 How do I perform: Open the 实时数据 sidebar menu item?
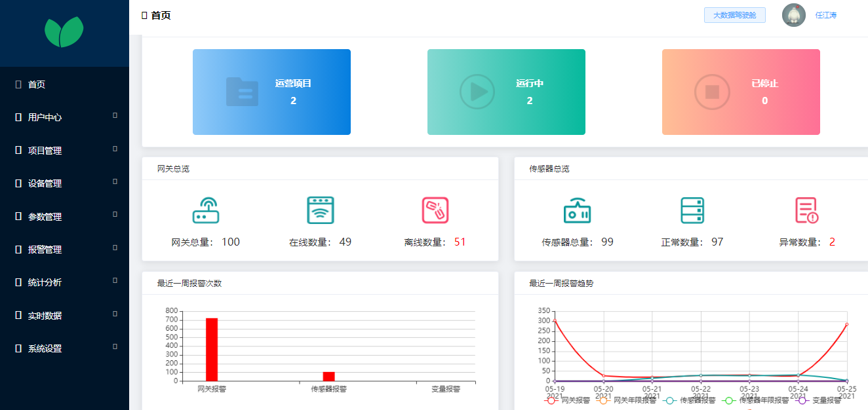[x=45, y=316]
